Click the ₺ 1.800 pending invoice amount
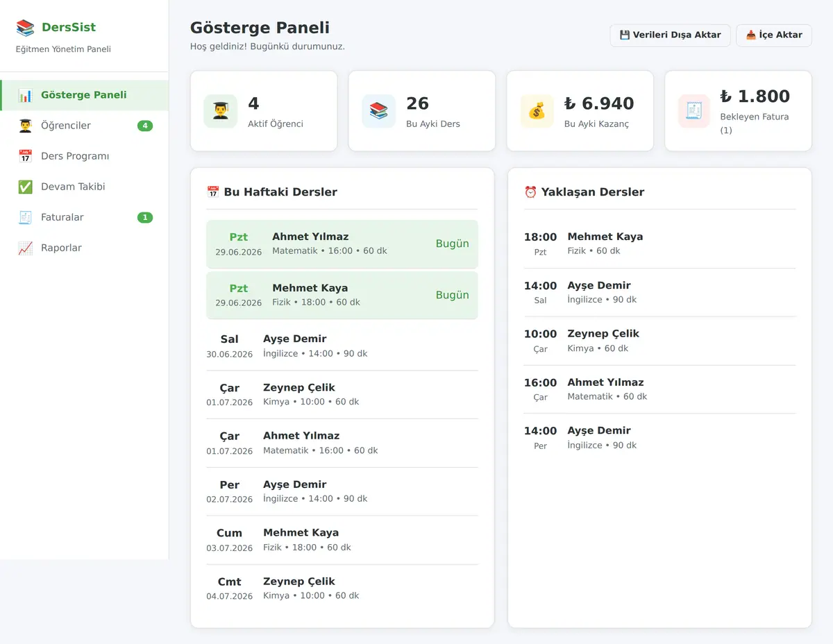Screen dimensions: 833x644 point(755,96)
